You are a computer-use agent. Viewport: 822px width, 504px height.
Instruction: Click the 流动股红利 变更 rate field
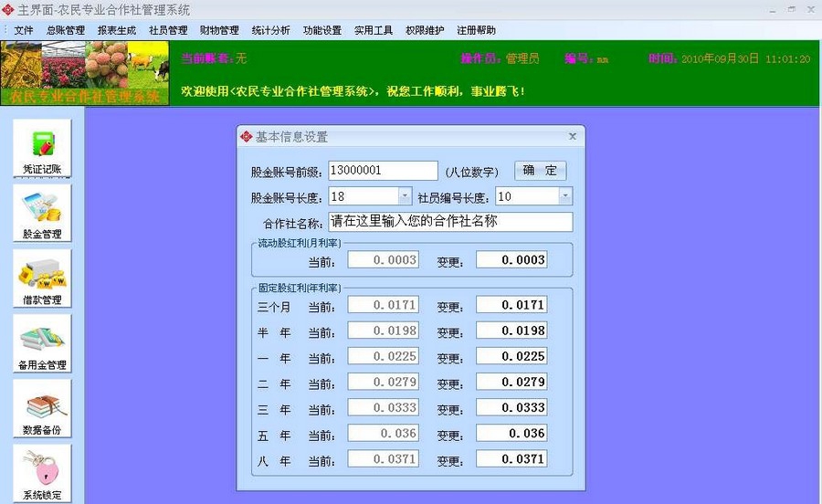pos(511,260)
